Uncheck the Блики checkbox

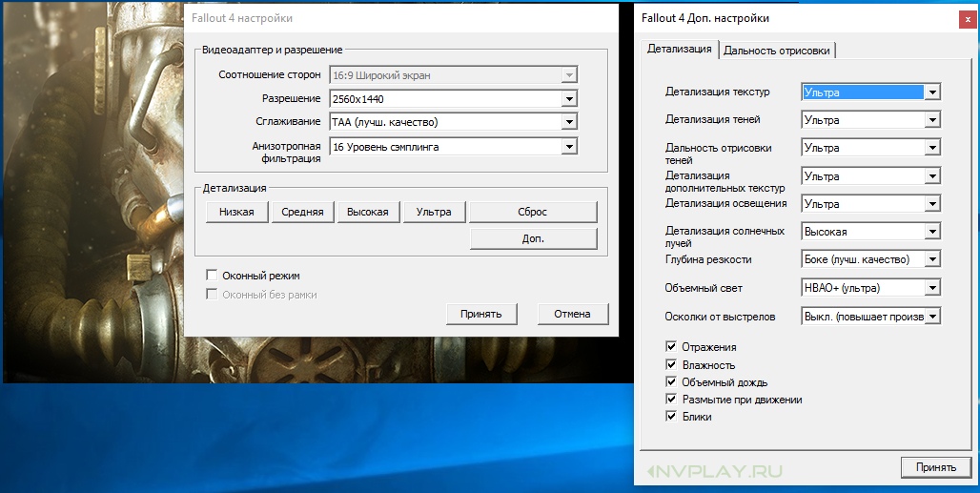point(671,416)
